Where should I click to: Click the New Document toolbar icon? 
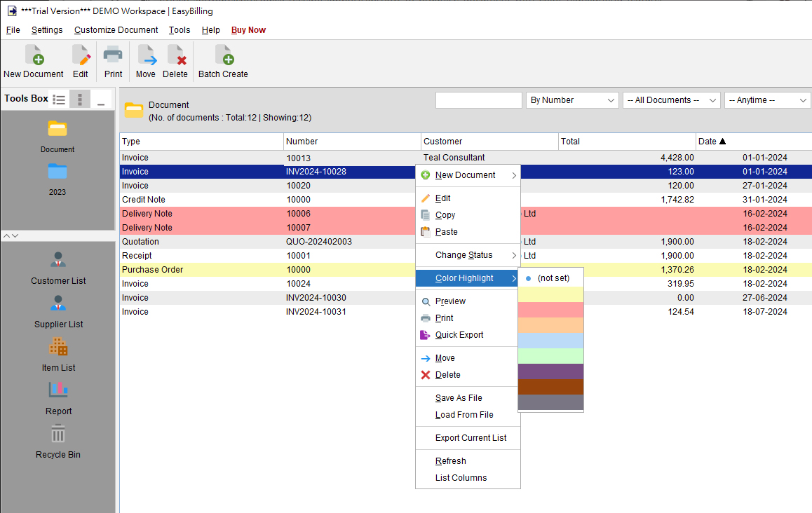[x=34, y=62]
